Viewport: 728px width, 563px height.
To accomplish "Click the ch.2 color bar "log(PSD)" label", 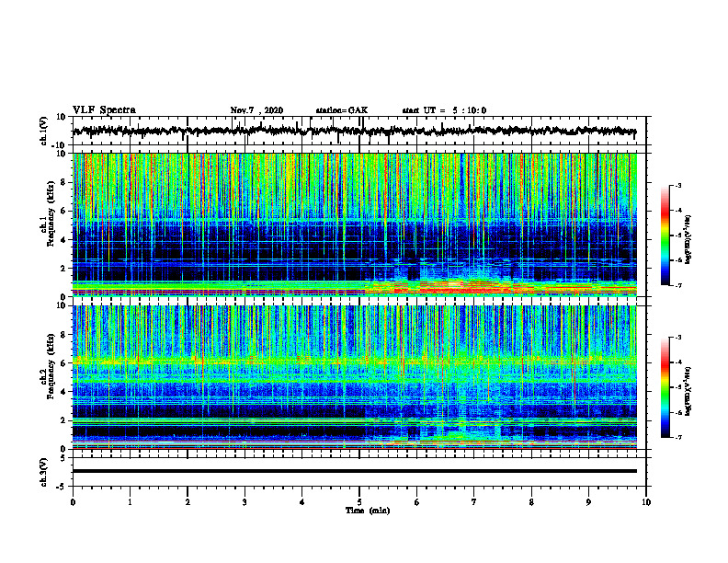I will pyautogui.click(x=688, y=390).
